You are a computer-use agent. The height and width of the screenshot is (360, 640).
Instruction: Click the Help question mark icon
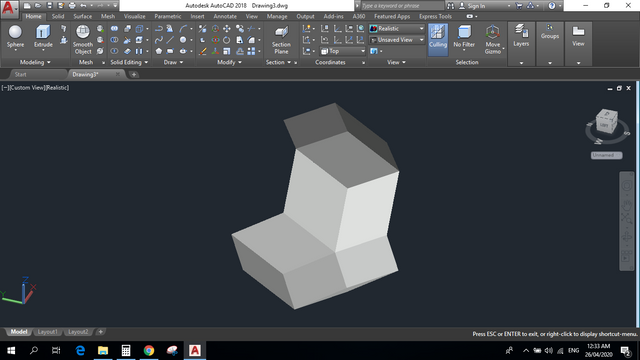point(552,6)
